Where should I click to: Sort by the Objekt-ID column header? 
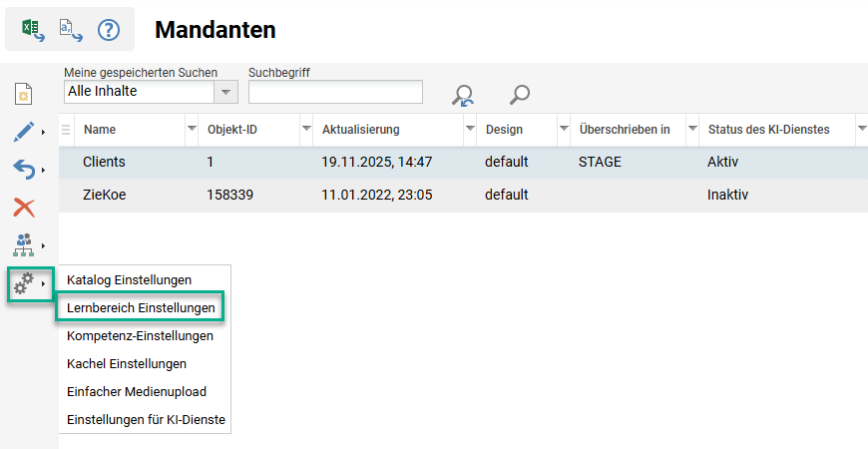point(232,130)
